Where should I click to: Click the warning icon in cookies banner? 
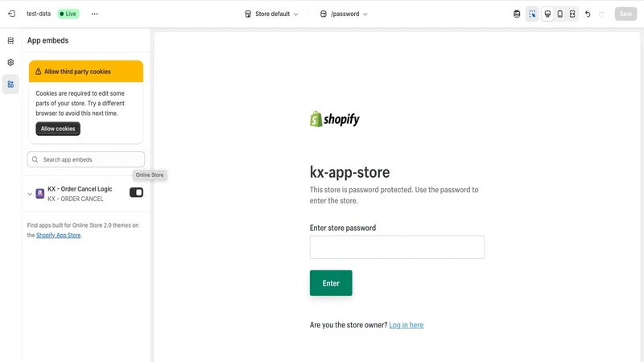38,72
